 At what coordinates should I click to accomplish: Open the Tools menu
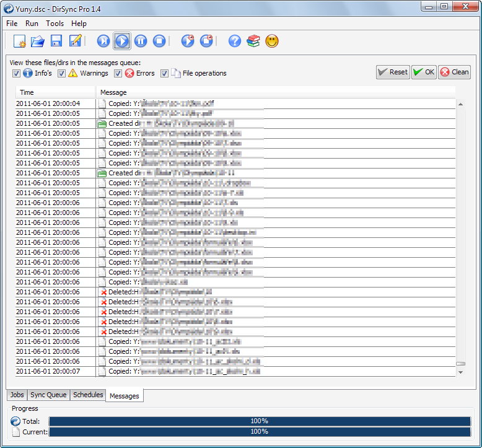point(55,24)
